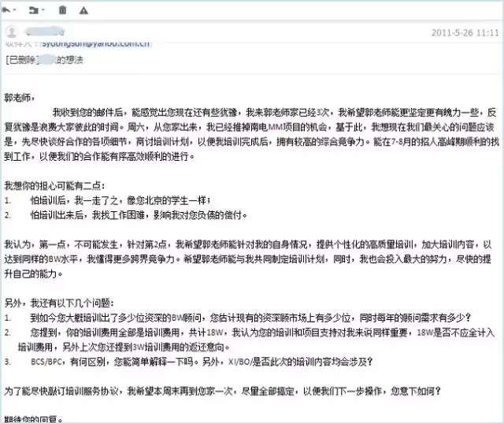Viewport: 504px width, 424px height.
Task: Click the move-to-folder icon
Action: tap(32, 12)
